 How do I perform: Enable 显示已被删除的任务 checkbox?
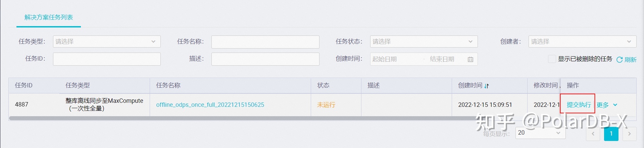[x=552, y=59]
